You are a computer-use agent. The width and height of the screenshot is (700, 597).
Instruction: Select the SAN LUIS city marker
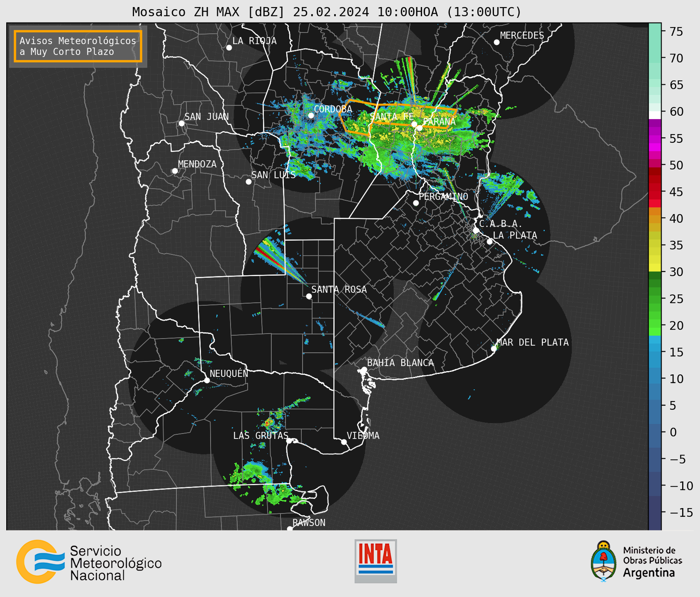[x=249, y=182]
